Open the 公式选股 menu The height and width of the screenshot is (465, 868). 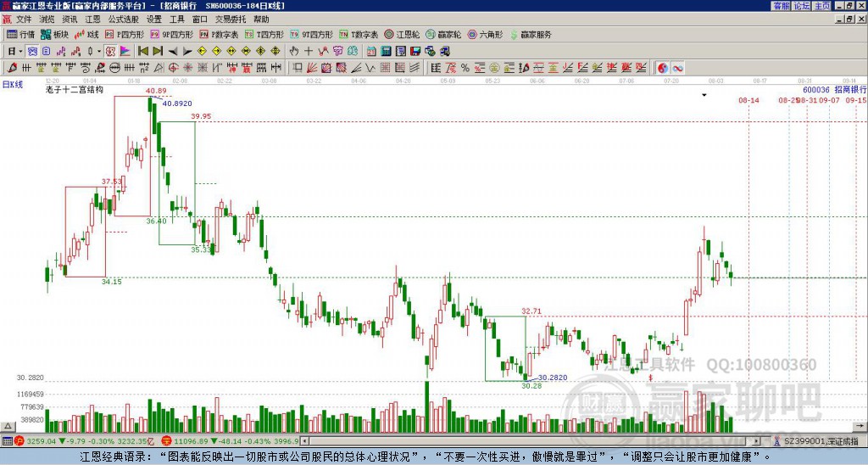point(124,20)
